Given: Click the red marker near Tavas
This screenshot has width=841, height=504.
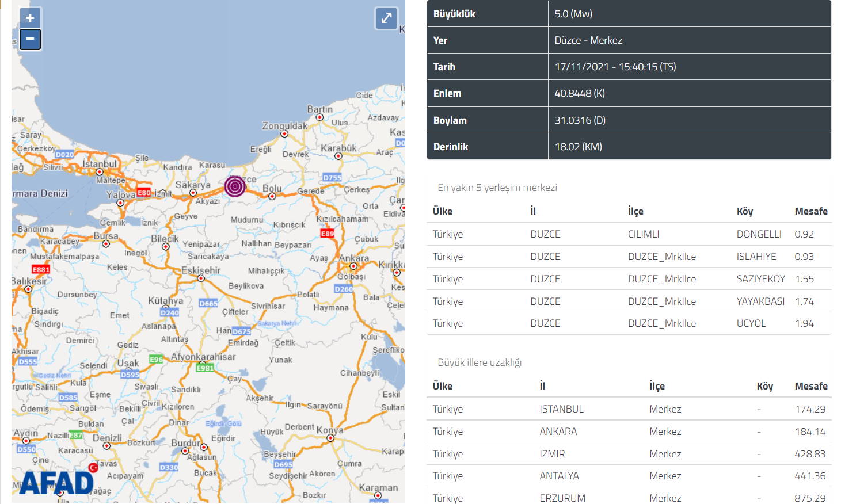Looking at the screenshot, I should 93,468.
